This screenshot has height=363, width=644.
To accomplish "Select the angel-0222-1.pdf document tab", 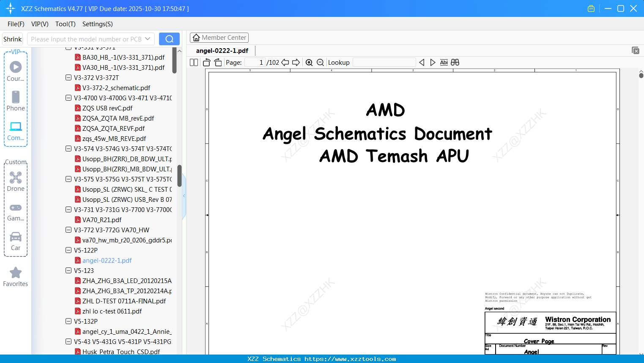I will click(x=222, y=50).
